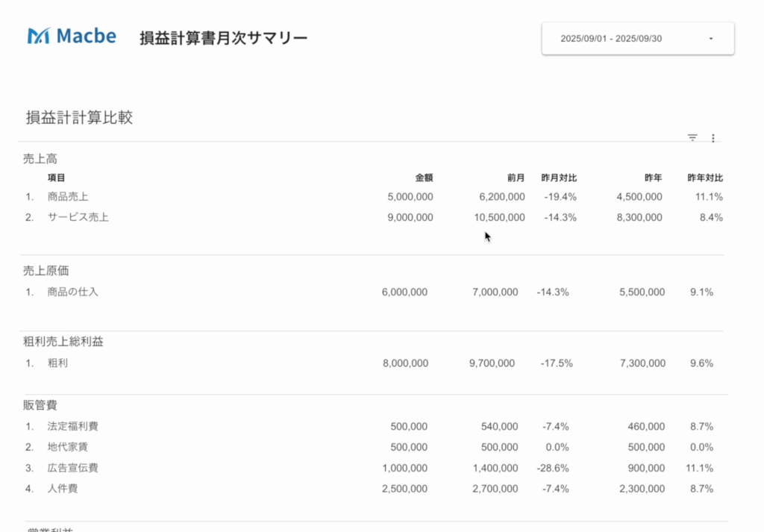Click the 商品の仕入 row label
Screen dimensions: 764x532
[x=73, y=292]
